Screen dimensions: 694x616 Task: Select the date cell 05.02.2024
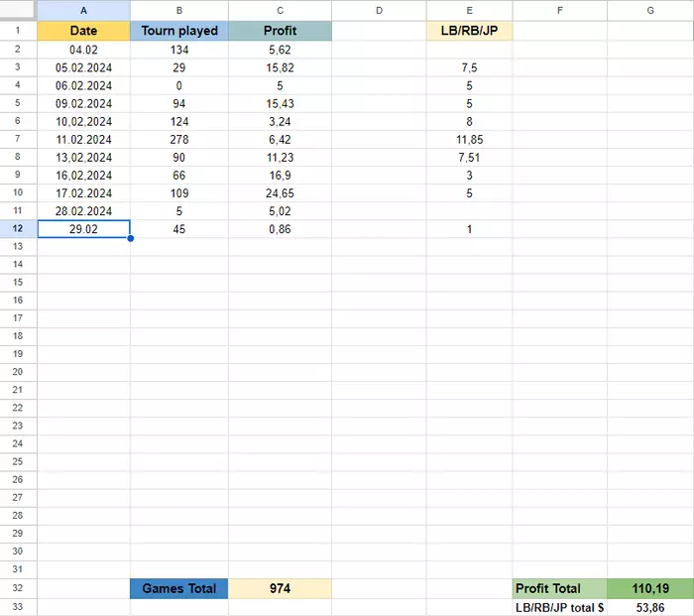pyautogui.click(x=83, y=67)
